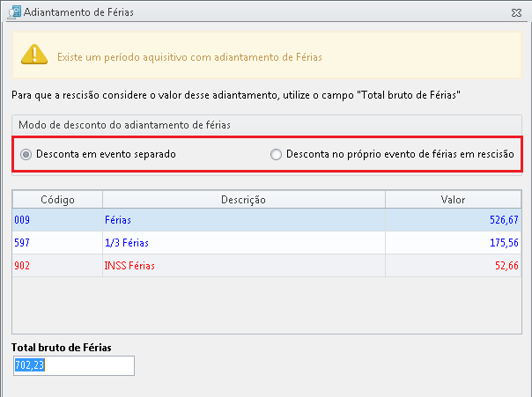Click the Descrição column header

point(244,199)
